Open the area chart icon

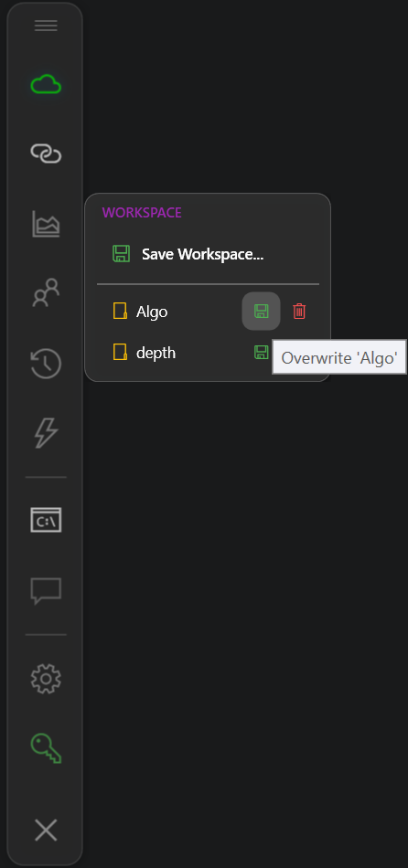pos(46,224)
